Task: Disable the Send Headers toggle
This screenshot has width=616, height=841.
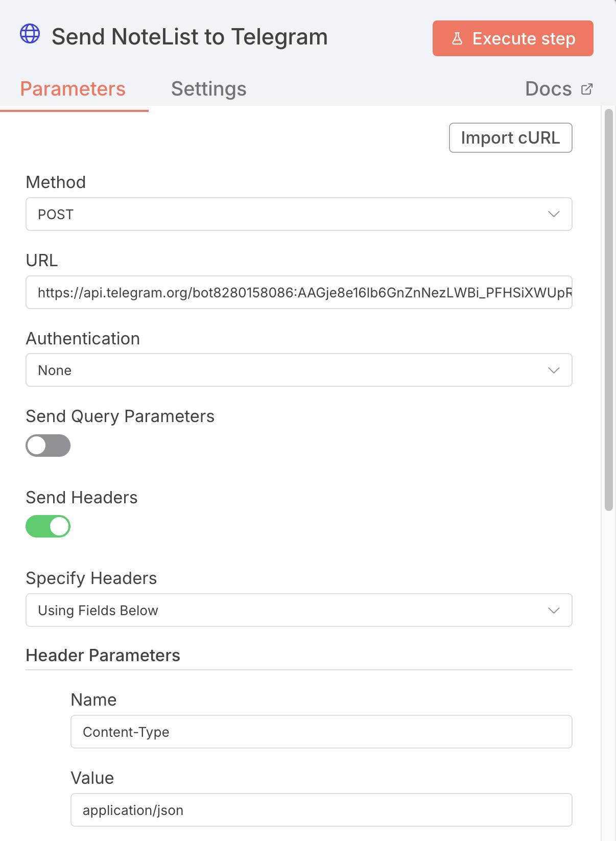Action: 48,526
